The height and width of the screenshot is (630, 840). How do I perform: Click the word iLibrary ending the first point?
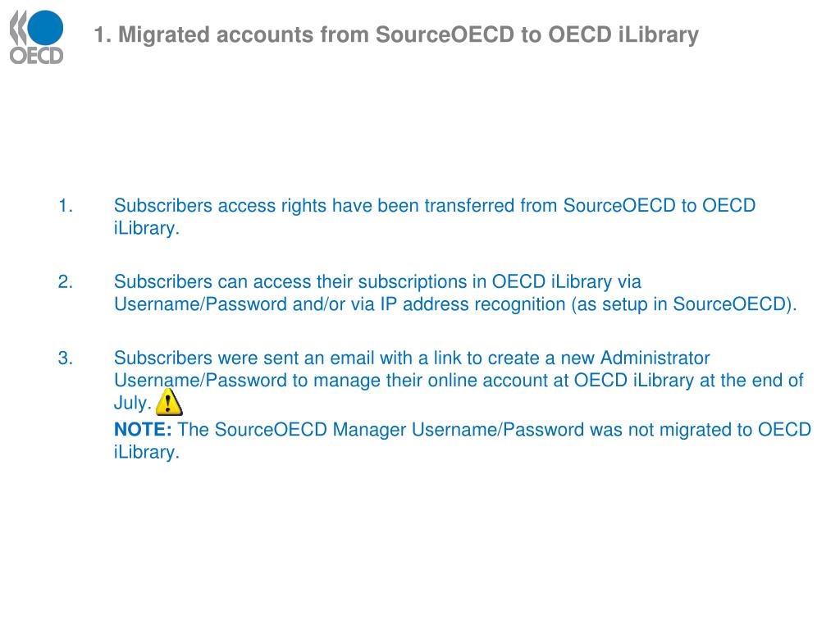point(146,228)
